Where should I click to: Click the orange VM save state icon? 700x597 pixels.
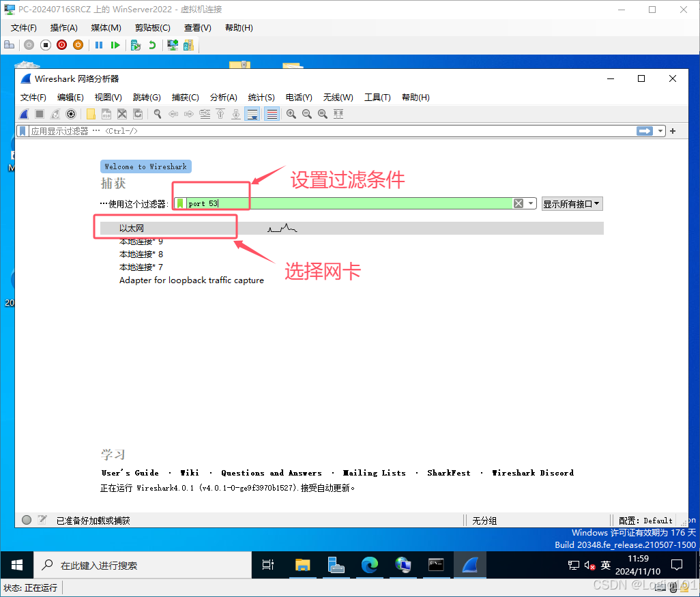[x=78, y=45]
